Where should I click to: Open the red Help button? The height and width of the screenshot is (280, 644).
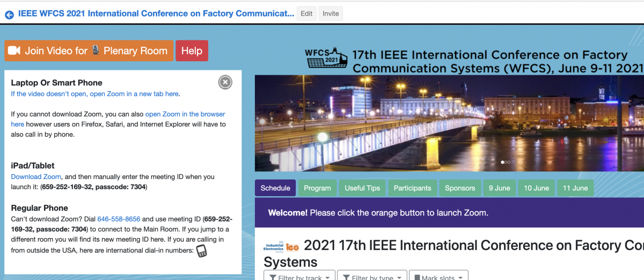click(192, 51)
